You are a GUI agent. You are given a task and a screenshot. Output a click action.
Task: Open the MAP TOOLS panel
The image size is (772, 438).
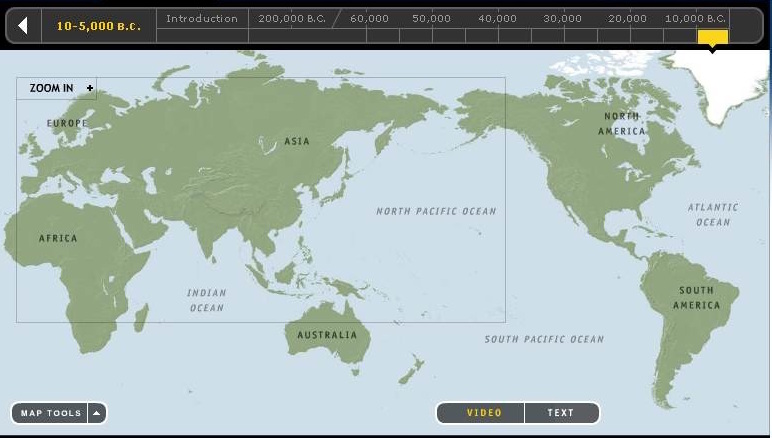click(x=51, y=413)
